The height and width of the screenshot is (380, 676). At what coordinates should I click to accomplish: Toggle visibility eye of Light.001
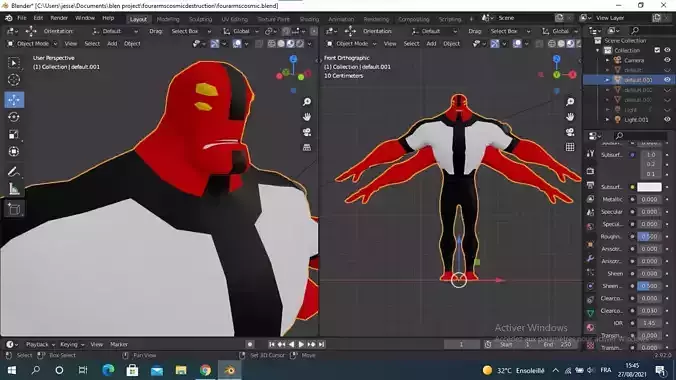click(x=667, y=119)
